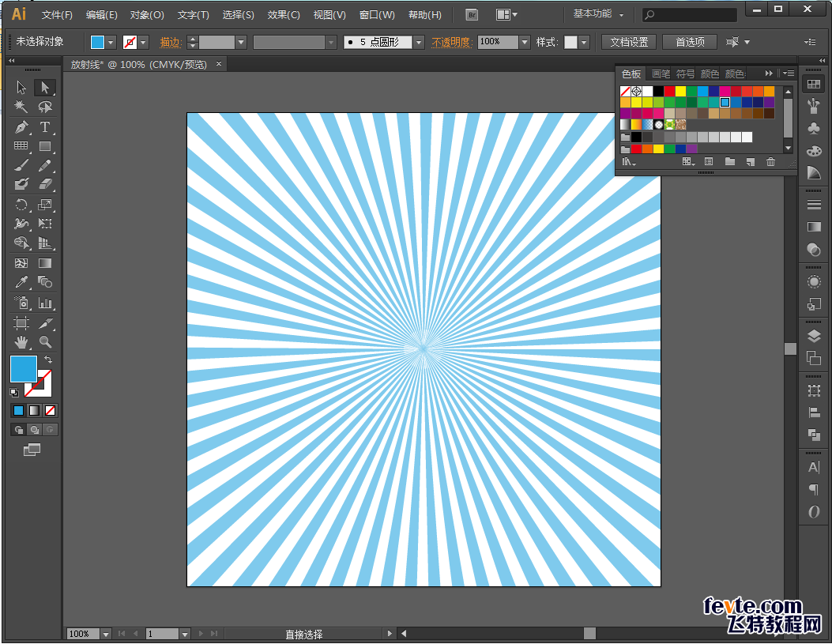This screenshot has width=832, height=644.
Task: Open the 样式 style dropdown
Action: tap(584, 43)
